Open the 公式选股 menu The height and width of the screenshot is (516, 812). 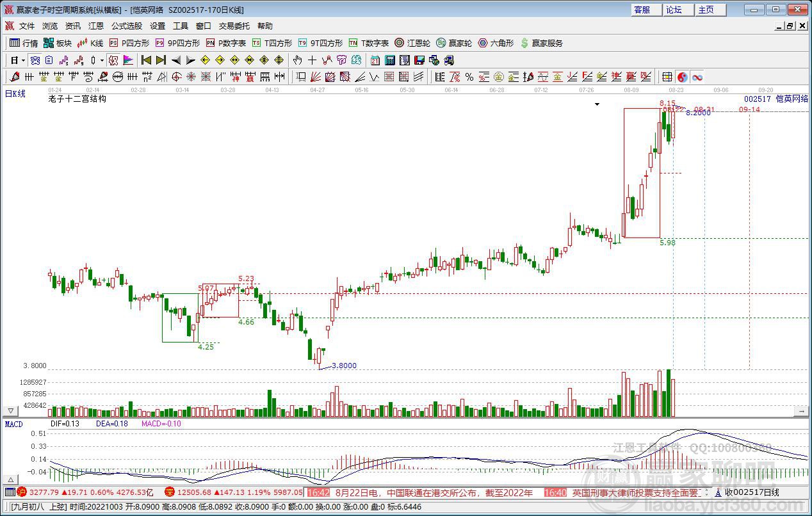pyautogui.click(x=127, y=26)
